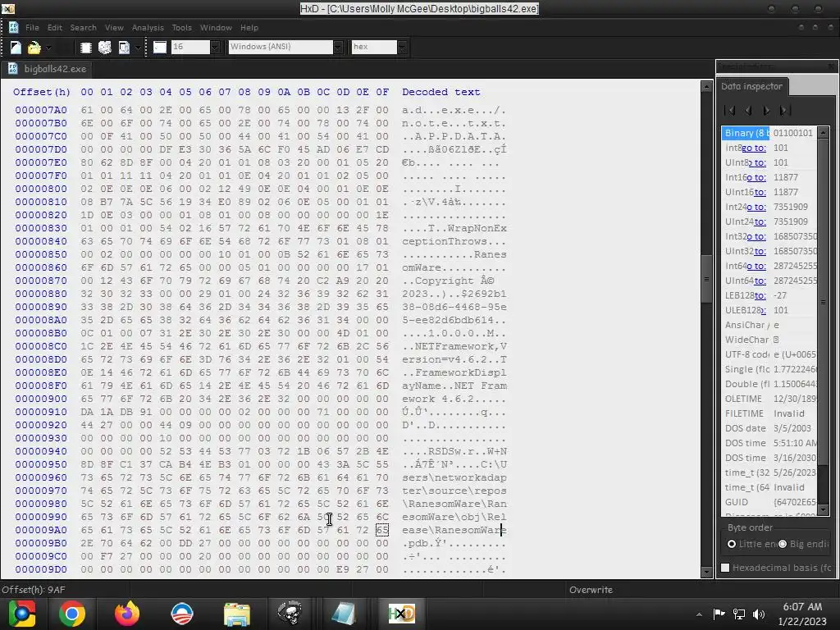Click the Open RAM chip icon
The image size is (840, 630).
[85, 47]
